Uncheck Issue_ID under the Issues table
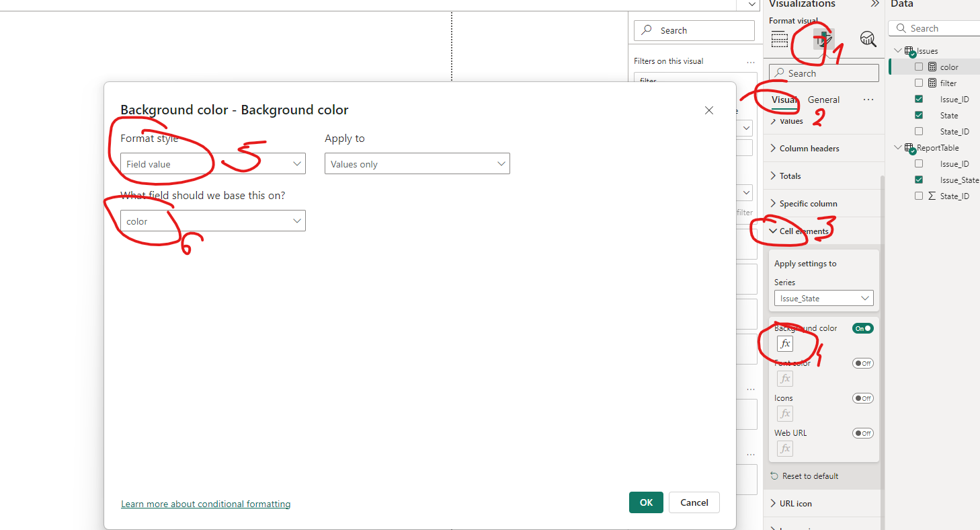 tap(919, 100)
